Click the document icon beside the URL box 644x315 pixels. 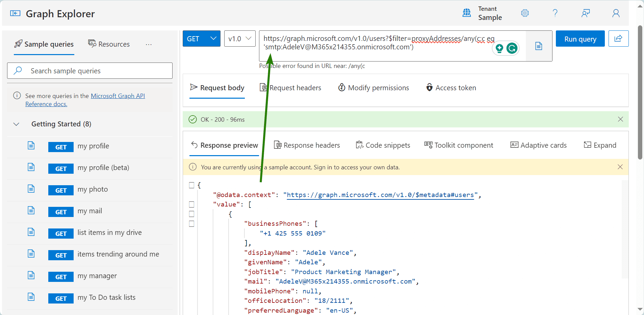(539, 46)
